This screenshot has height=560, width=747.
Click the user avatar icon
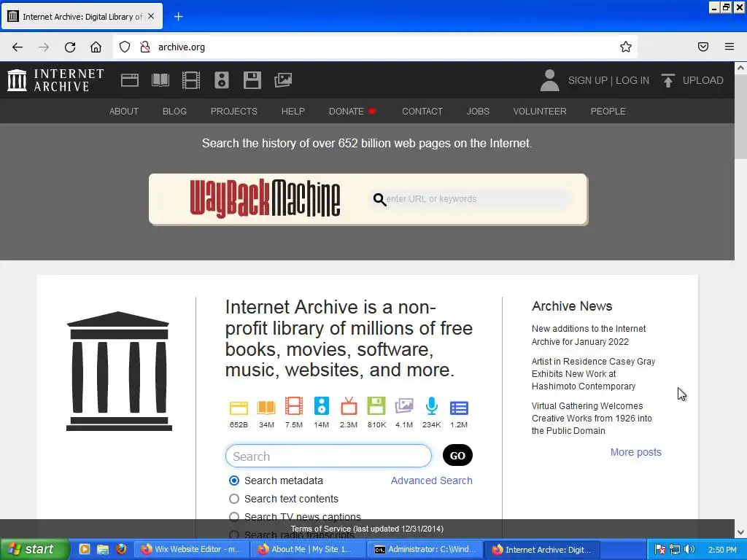tap(549, 80)
